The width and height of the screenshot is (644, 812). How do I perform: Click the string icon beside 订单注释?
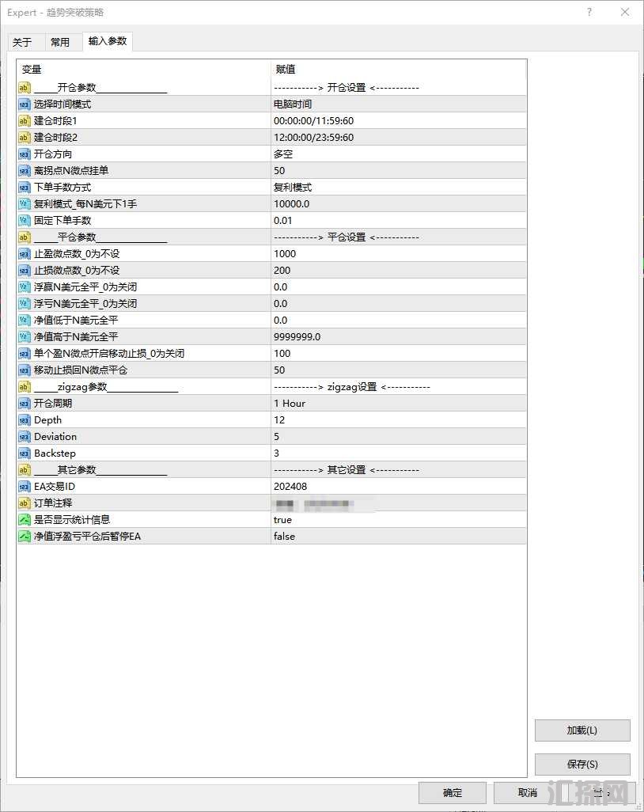click(25, 503)
